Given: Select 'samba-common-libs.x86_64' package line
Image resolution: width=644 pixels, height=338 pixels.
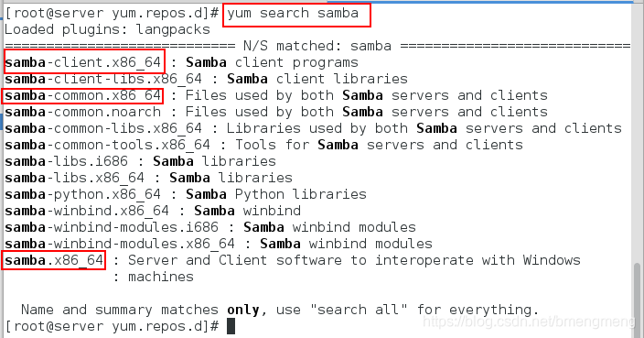Looking at the screenshot, I should pyautogui.click(x=313, y=128).
